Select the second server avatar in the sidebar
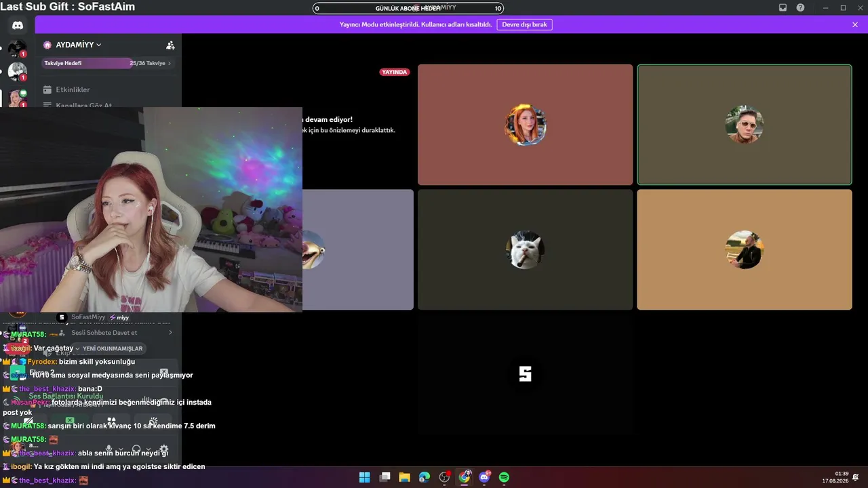Viewport: 868px width, 488px height. (x=17, y=71)
